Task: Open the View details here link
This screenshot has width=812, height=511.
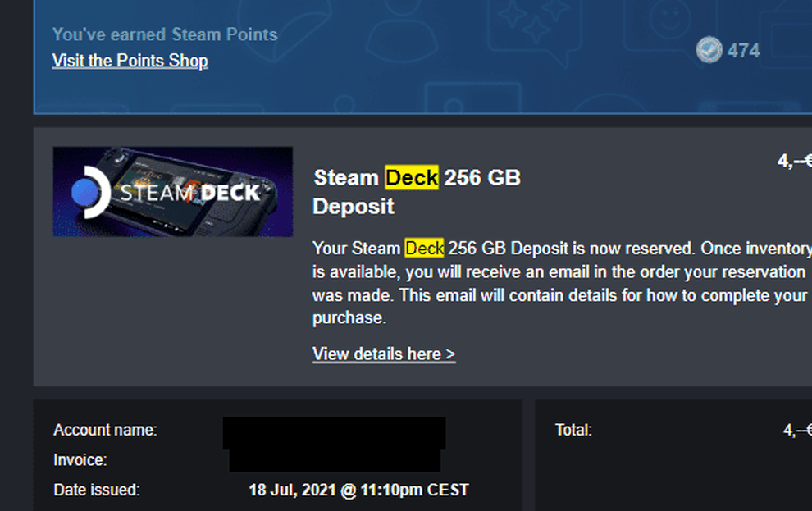Action: pyautogui.click(x=384, y=354)
